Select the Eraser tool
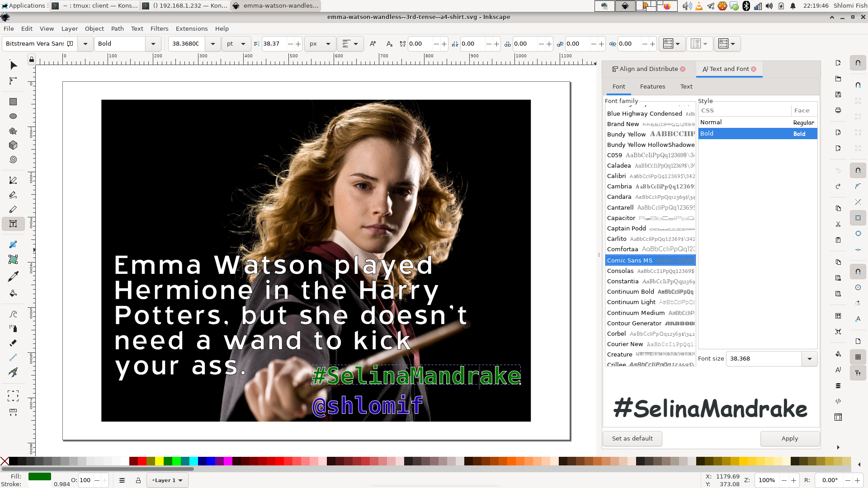The width and height of the screenshot is (868, 488). 13,343
